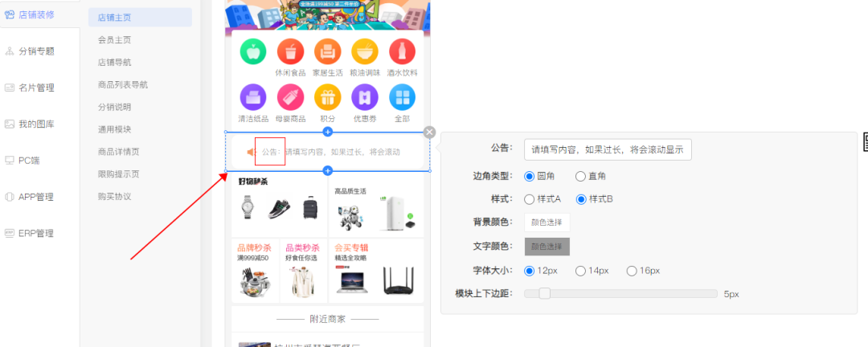
Task: Remove notice module with gray X icon
Action: point(430,133)
